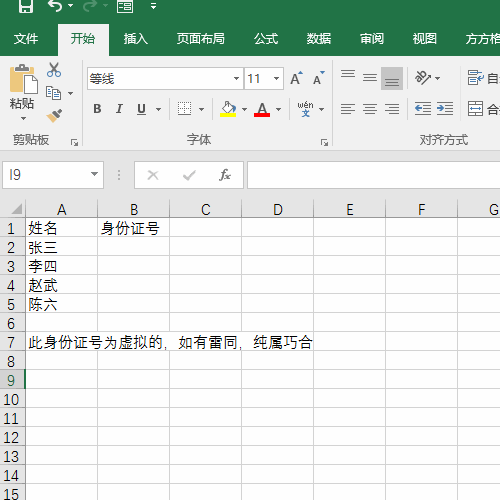Click the Undo arrow icon
The height and width of the screenshot is (500, 500).
[55, 6]
